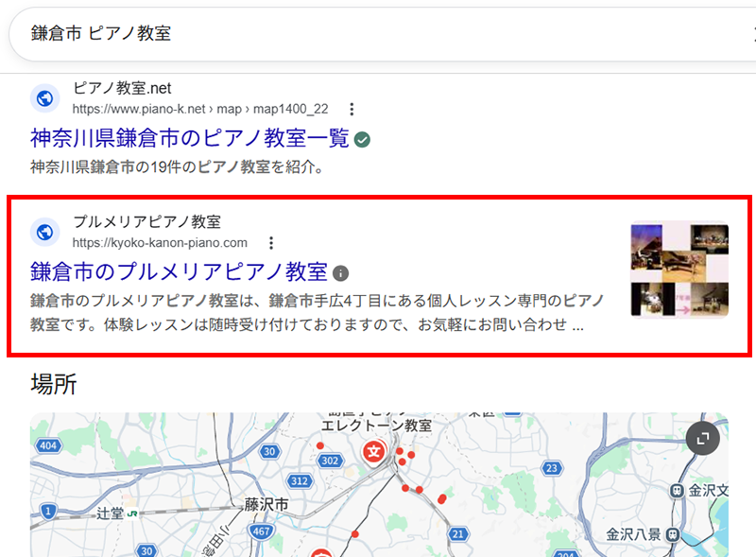Click the station icon beside 金沢文 on the map
Screen dimensions: 756x557
(675, 491)
